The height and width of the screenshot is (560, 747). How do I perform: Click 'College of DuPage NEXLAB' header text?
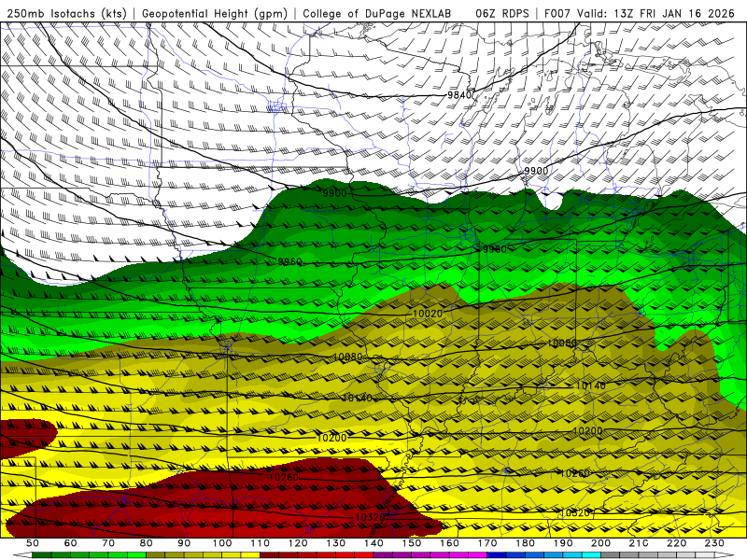[377, 13]
